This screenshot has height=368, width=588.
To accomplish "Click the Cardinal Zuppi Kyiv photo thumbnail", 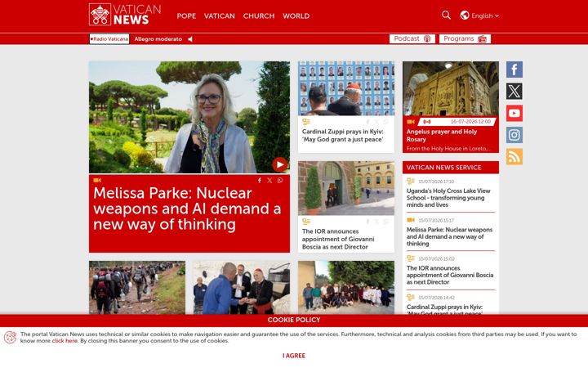I will (346, 88).
